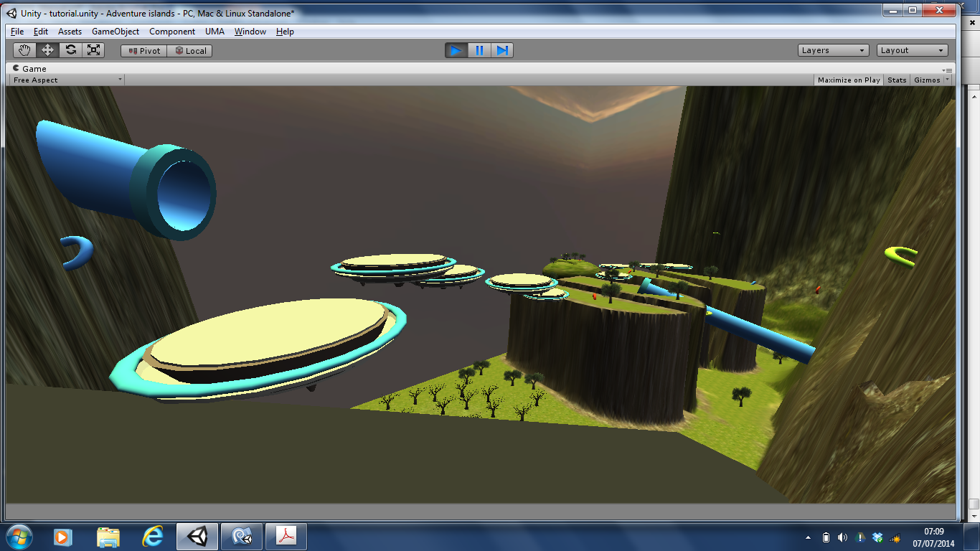980x551 pixels.
Task: Click the Gizmos button
Action: click(927, 80)
